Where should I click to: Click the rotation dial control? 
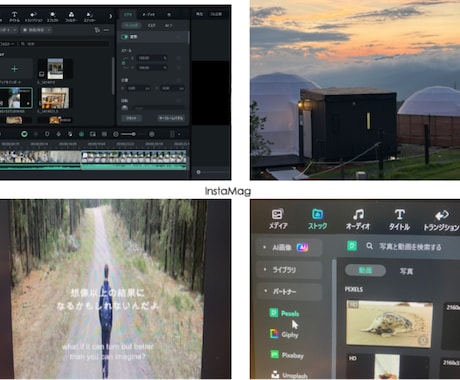pos(125,108)
